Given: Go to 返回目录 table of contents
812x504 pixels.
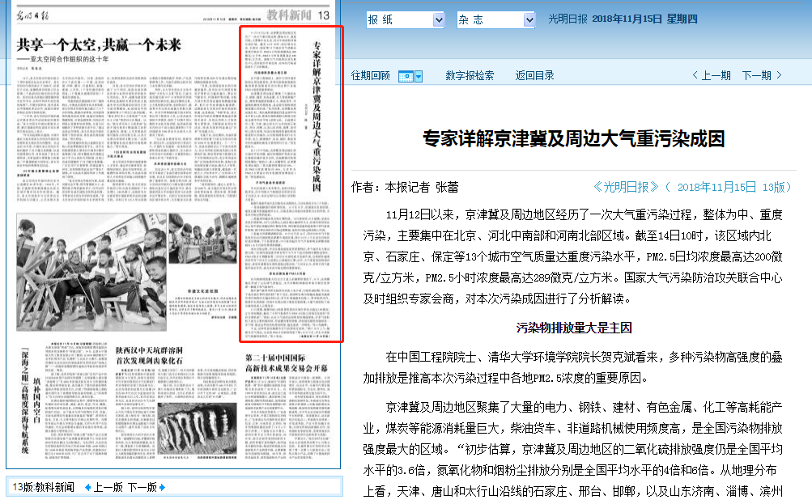Looking at the screenshot, I should pyautogui.click(x=535, y=76).
